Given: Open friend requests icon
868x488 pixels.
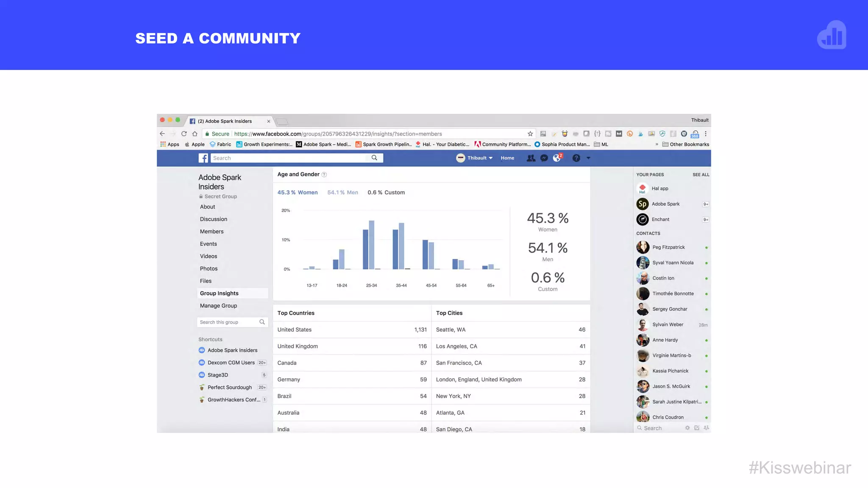Looking at the screenshot, I should point(531,158).
